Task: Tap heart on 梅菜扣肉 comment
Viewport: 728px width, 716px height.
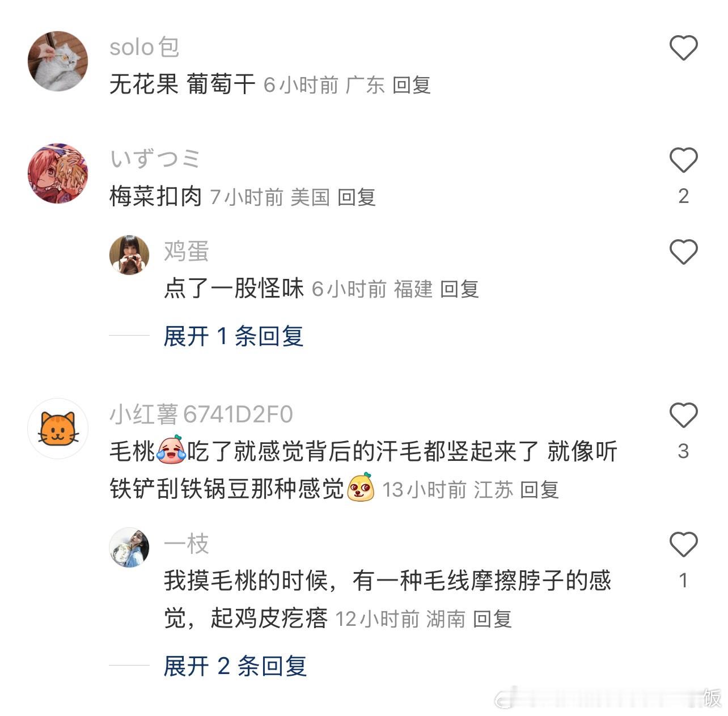Action: 683,160
